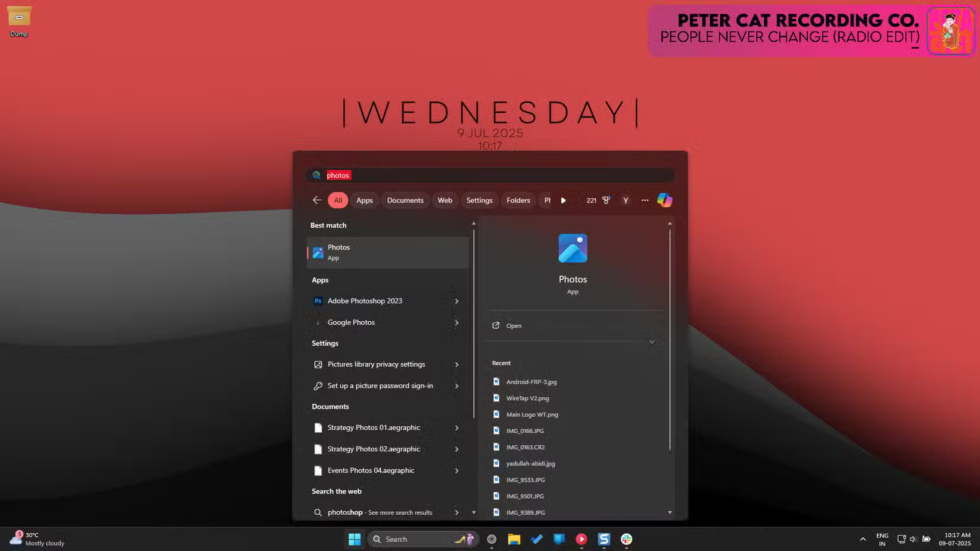Open File Explorer from the taskbar
The image size is (980, 551).
pos(514,539)
